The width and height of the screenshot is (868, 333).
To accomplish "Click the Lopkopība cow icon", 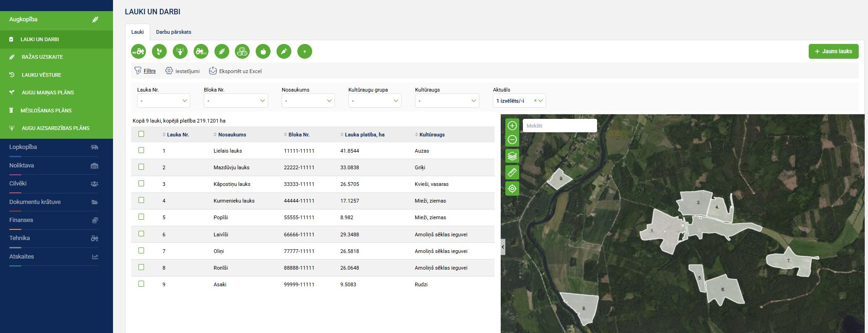I will 94,147.
